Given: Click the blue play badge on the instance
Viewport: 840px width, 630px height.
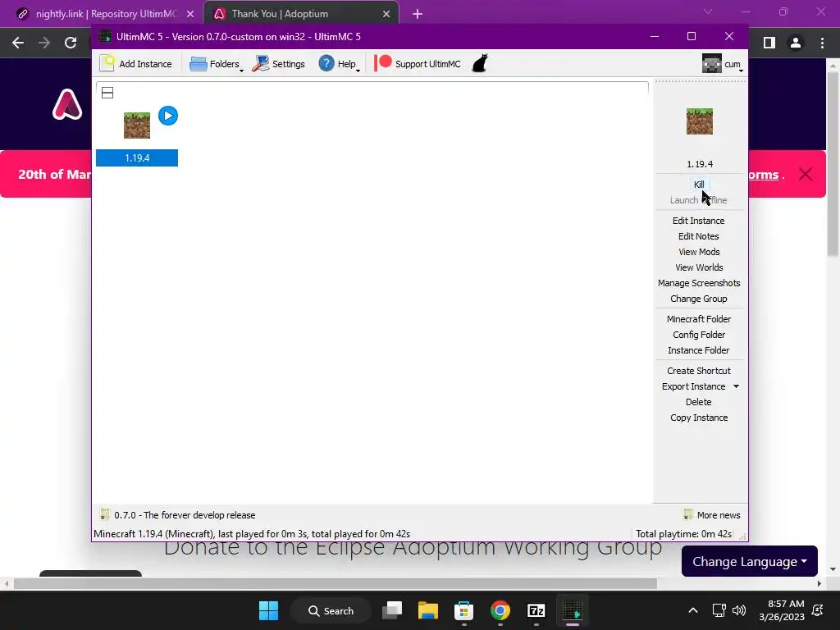Looking at the screenshot, I should [168, 116].
